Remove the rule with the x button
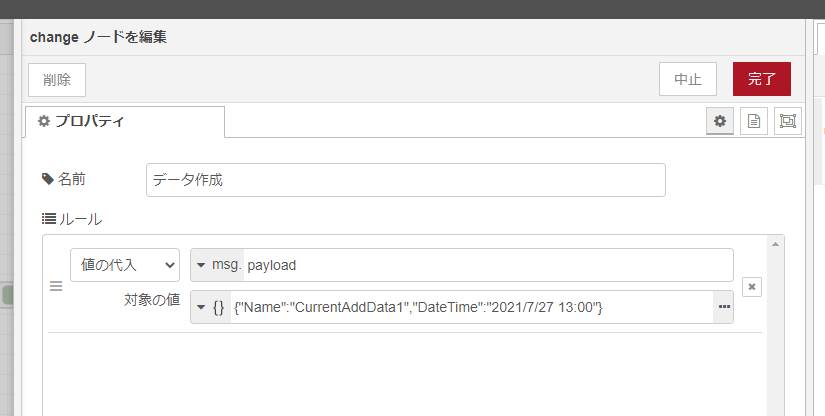The image size is (825, 416). point(753,287)
